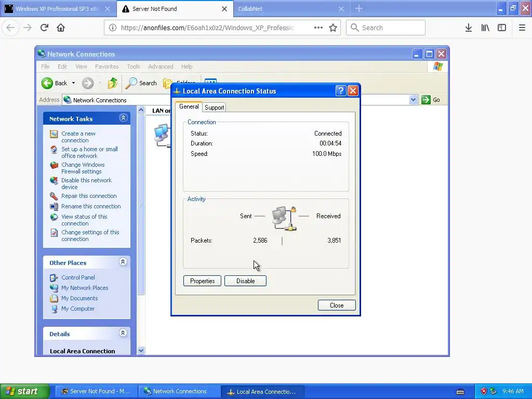
Task: Bookmark this page with star icon
Action: pyautogui.click(x=333, y=28)
